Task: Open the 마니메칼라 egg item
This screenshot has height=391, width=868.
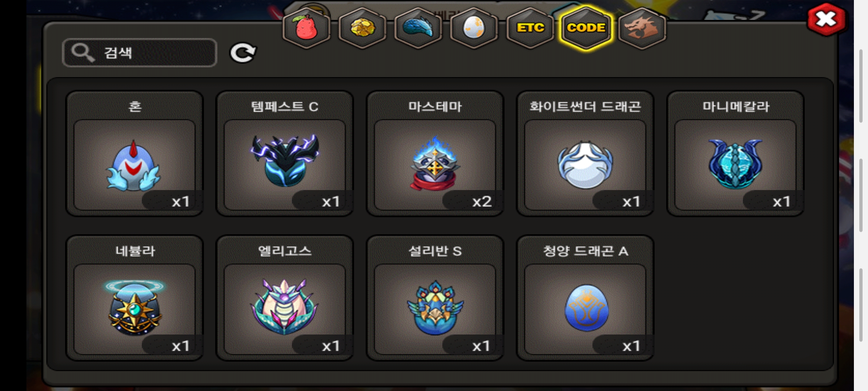Action: [x=736, y=154]
